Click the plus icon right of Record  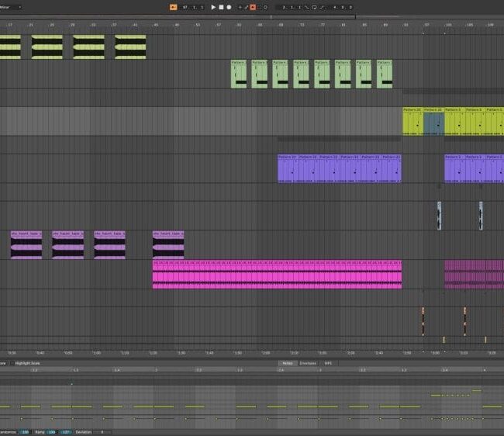coord(240,7)
